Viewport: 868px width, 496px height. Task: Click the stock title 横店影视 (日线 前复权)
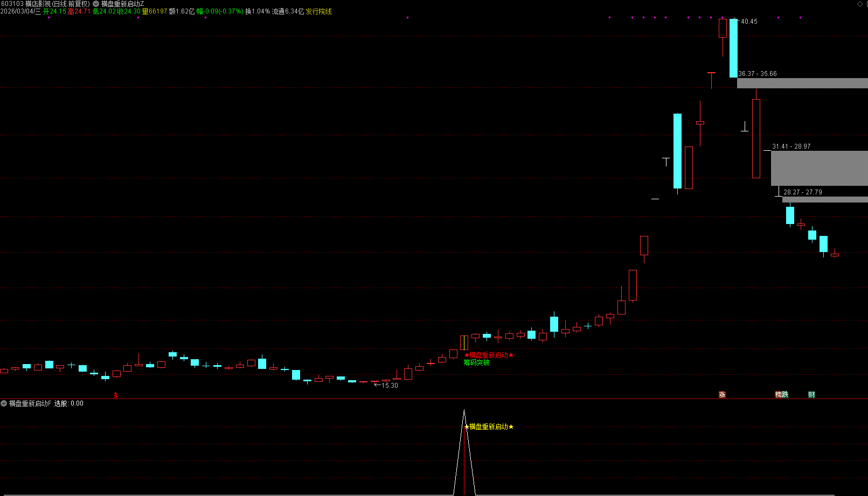(x=58, y=4)
